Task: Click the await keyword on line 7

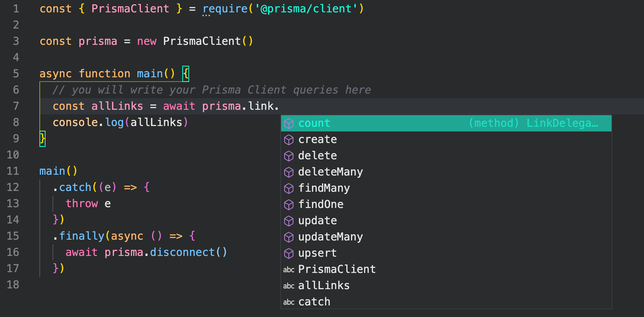Action: coord(179,106)
